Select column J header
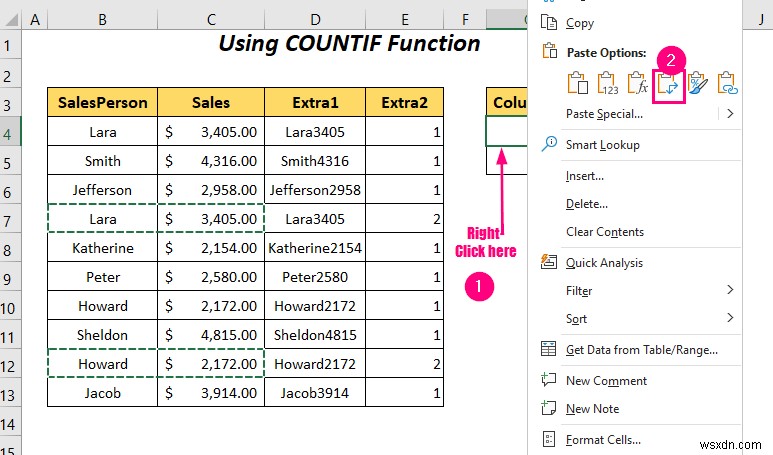Viewport: 773px width, 455px height. click(x=761, y=20)
